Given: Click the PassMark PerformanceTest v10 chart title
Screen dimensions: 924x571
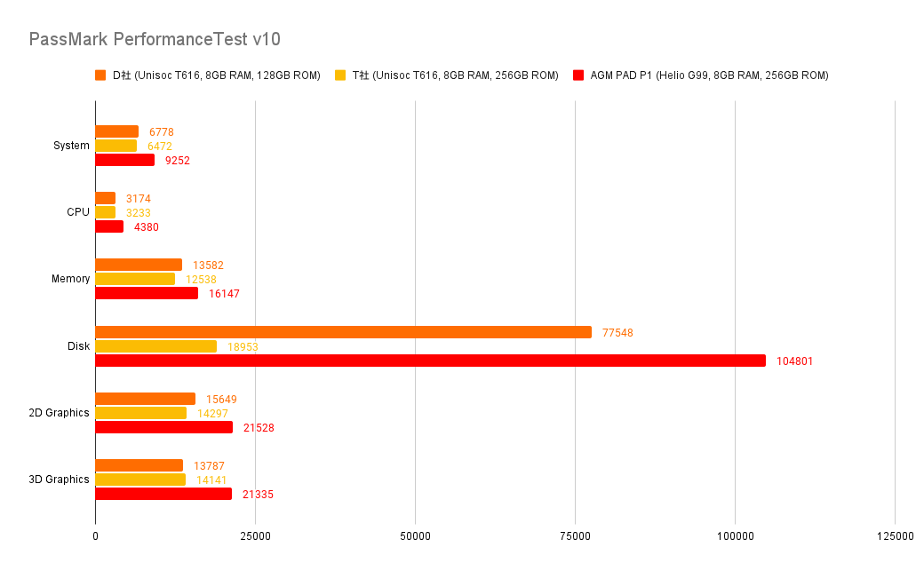Looking at the screenshot, I should (x=155, y=39).
